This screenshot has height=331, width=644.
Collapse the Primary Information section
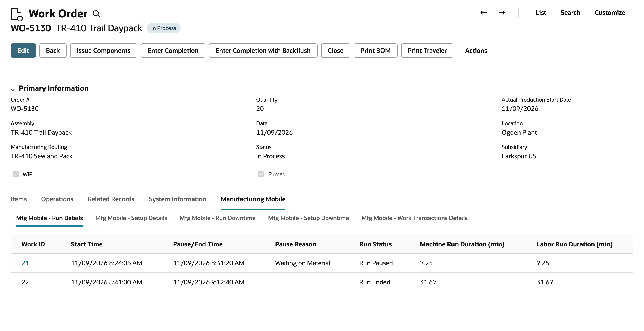13,90
